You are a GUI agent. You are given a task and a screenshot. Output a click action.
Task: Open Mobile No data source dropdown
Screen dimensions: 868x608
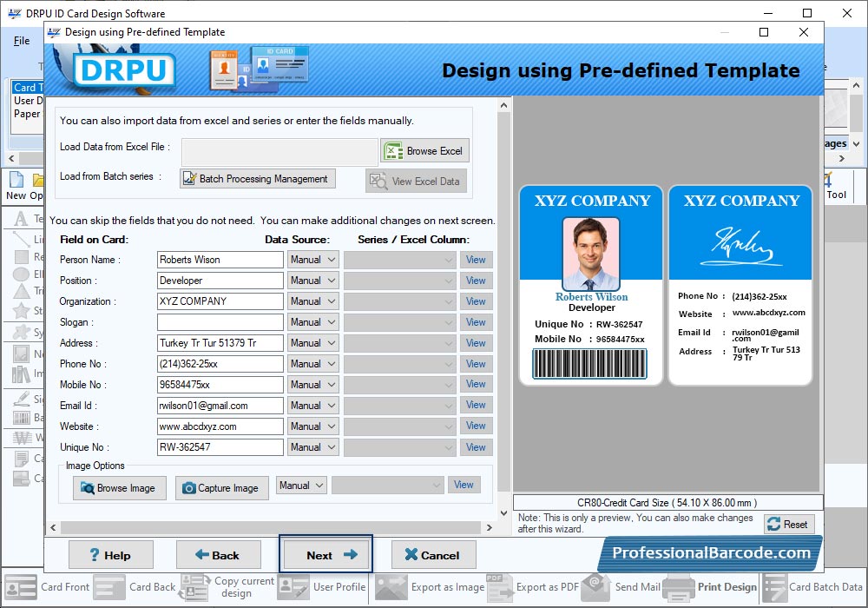click(312, 385)
